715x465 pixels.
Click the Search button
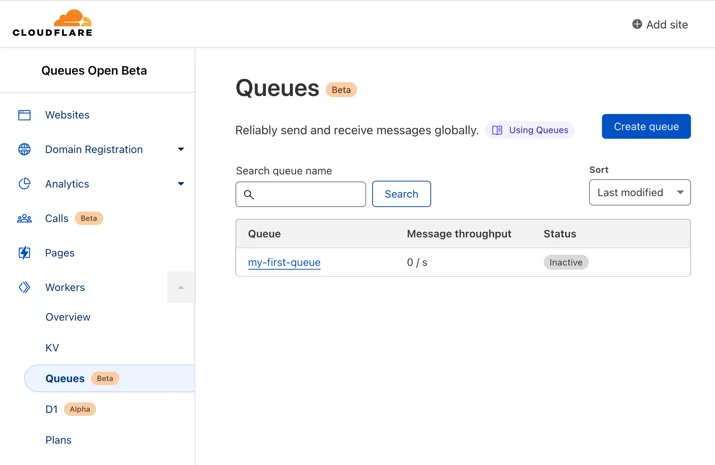pos(401,194)
